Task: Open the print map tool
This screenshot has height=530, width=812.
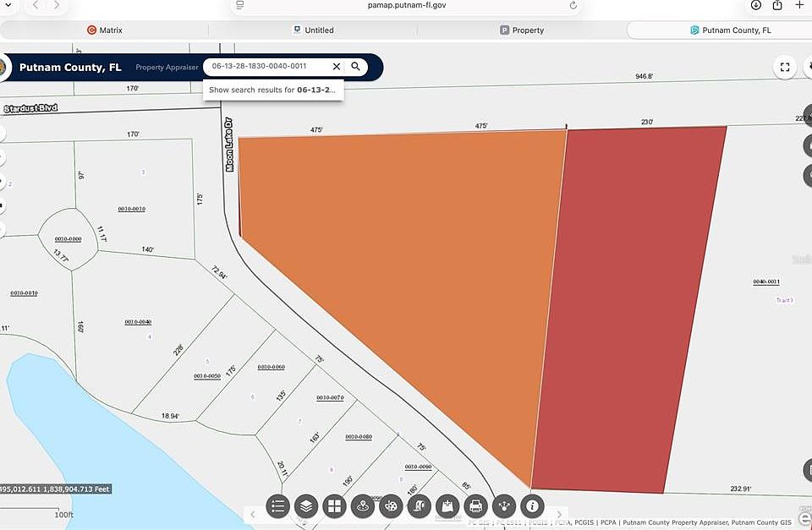Action: tap(475, 506)
